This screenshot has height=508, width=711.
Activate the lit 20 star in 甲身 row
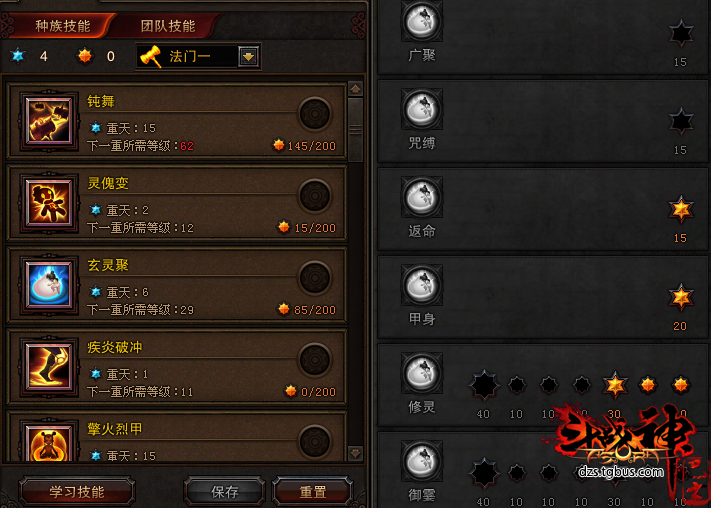point(681,298)
